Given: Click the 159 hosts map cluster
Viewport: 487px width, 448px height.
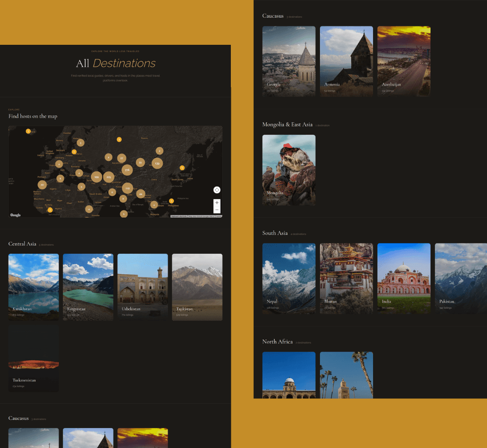Looking at the screenshot, I should (x=96, y=177).
